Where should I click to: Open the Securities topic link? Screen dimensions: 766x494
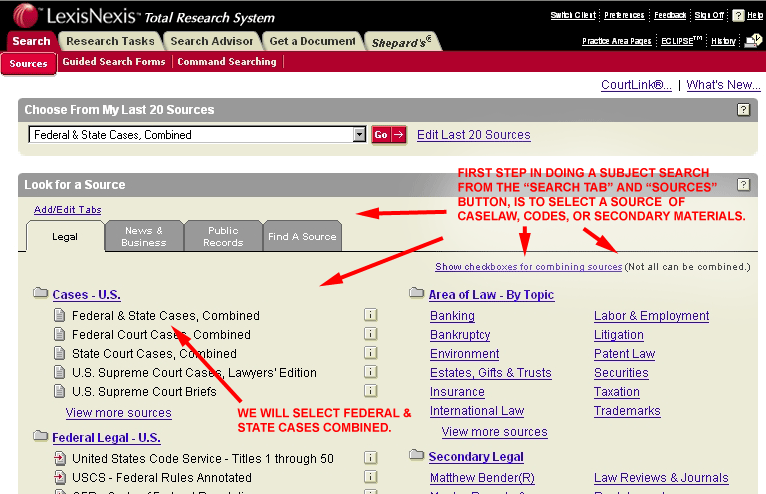pyautogui.click(x=621, y=373)
